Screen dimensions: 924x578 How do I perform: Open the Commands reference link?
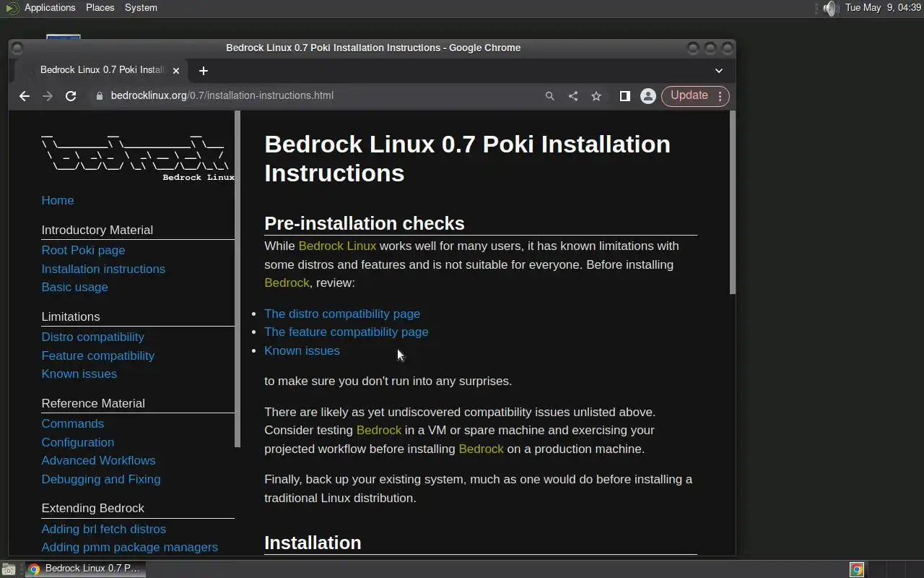point(72,424)
